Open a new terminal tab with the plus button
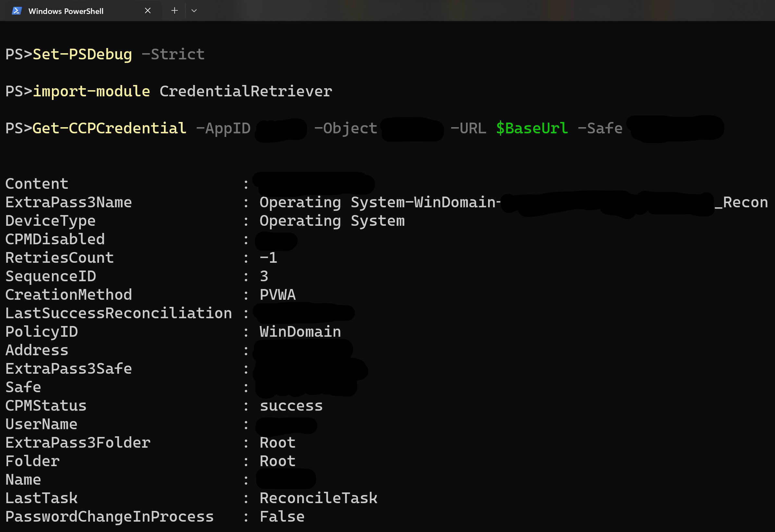This screenshot has width=775, height=532. [174, 10]
